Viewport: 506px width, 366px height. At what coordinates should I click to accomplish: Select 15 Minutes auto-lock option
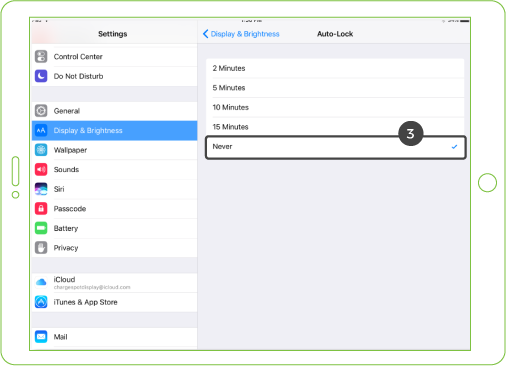click(x=335, y=127)
